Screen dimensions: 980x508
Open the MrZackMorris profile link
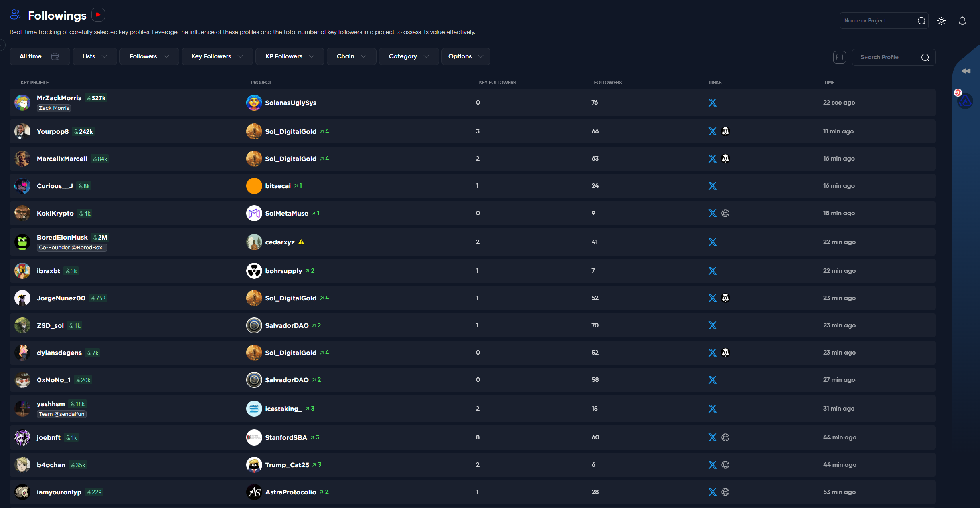59,98
